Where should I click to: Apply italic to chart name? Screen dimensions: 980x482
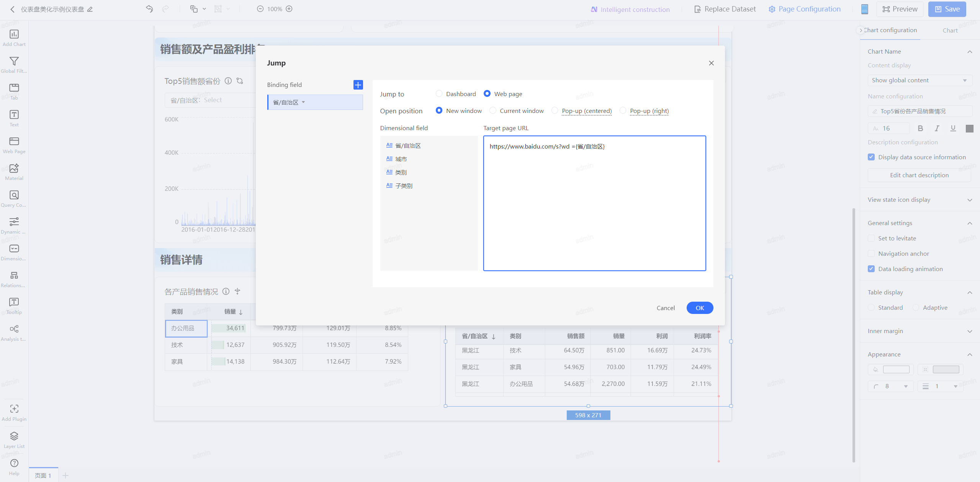[x=937, y=128]
